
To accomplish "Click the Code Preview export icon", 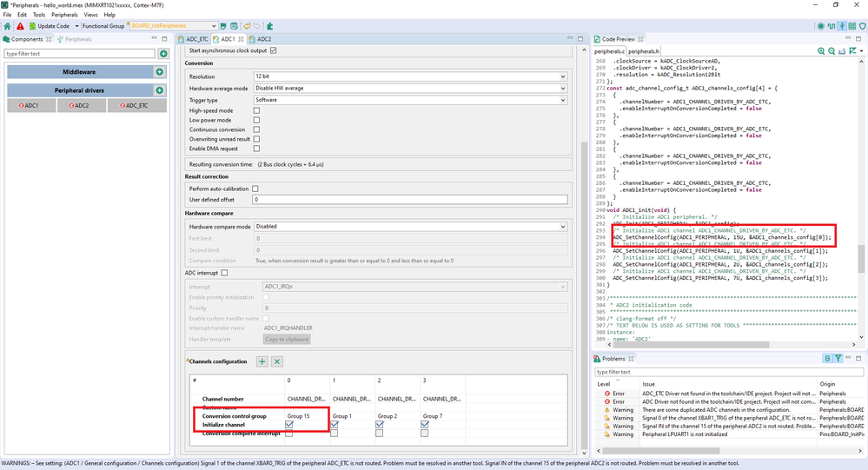I will click(x=842, y=51).
